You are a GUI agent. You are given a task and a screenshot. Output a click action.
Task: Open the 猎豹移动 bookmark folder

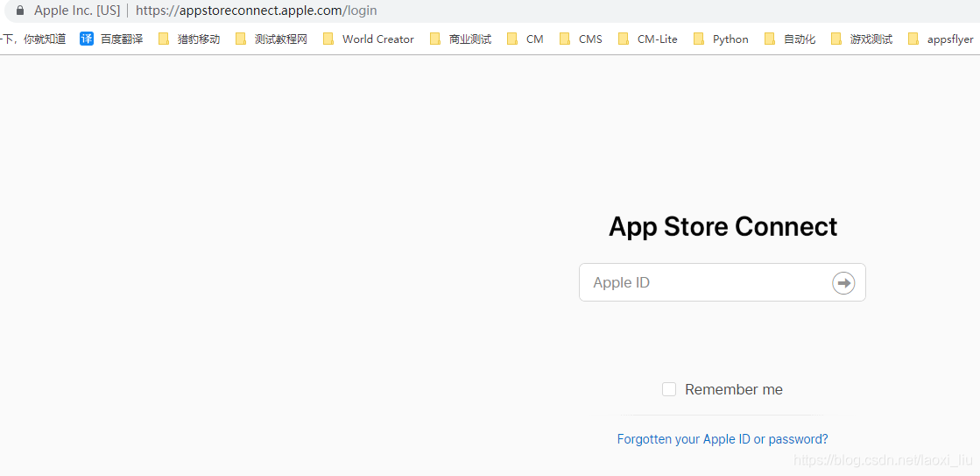189,39
